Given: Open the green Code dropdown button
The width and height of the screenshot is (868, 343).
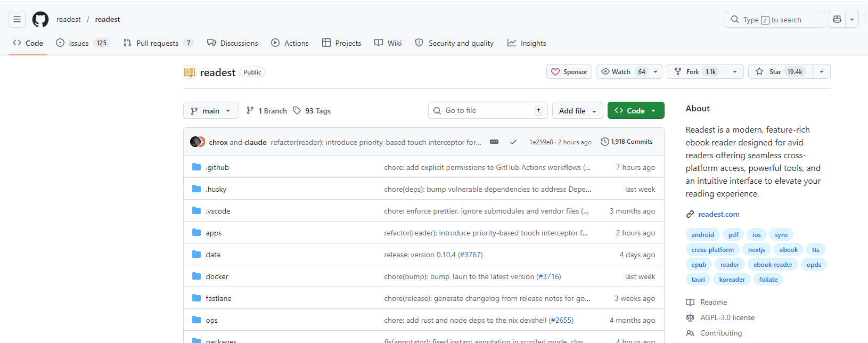Looking at the screenshot, I should pyautogui.click(x=636, y=110).
